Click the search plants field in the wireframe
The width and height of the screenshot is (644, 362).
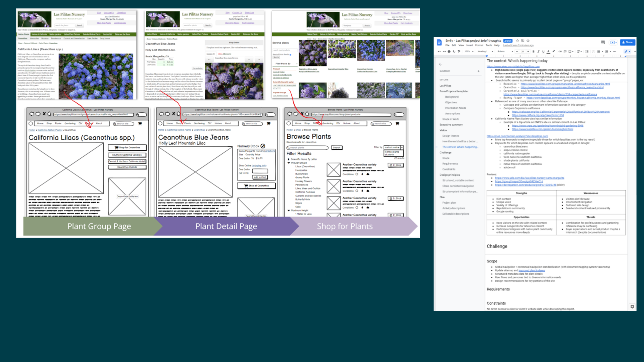(307, 148)
